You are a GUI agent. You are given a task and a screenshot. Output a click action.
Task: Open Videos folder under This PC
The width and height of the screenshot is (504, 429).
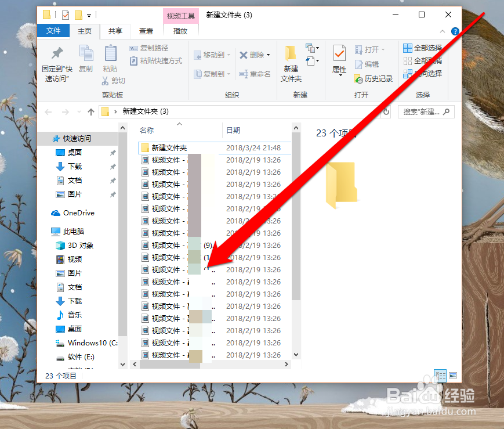pos(70,259)
